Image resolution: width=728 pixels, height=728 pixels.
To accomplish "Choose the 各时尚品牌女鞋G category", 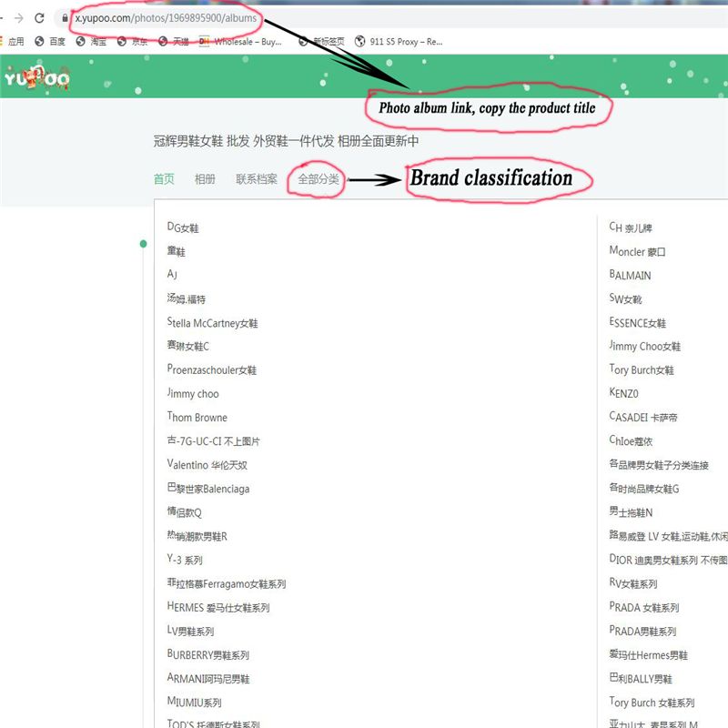I will [644, 489].
